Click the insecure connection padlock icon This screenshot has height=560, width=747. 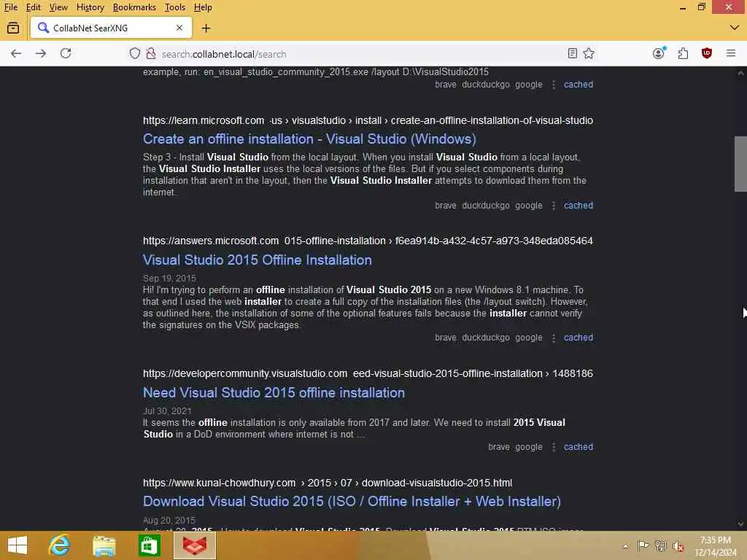tap(151, 53)
